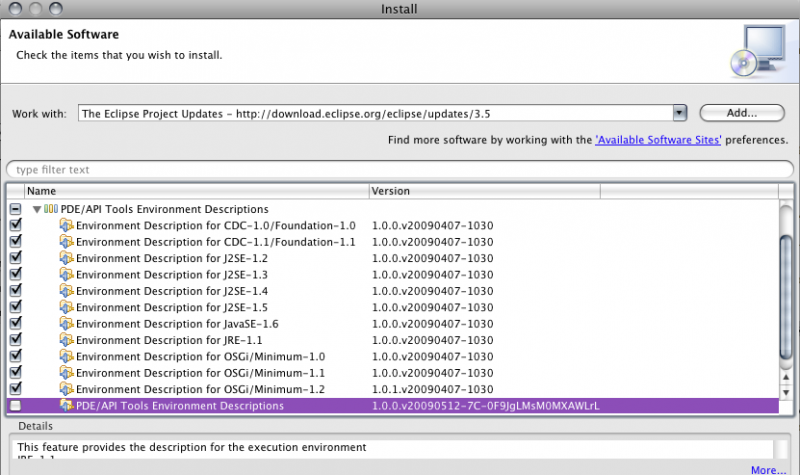800x475 pixels.
Task: Select version 1.0.1.v20090407-1030 of OSGi/Minimum-1.2
Action: pos(433,389)
